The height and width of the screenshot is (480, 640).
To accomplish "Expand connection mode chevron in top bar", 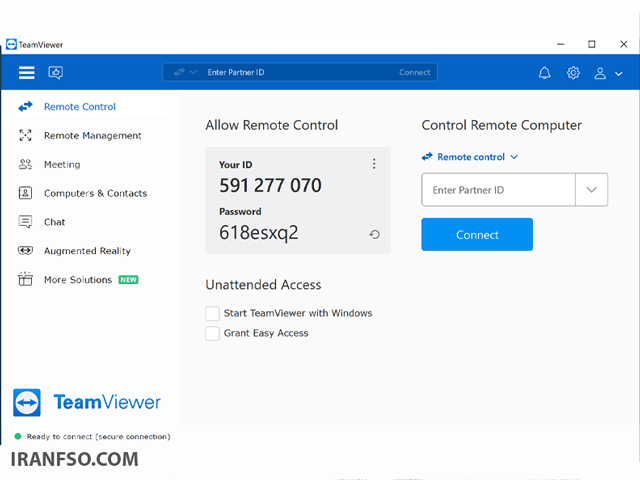I will 193,72.
